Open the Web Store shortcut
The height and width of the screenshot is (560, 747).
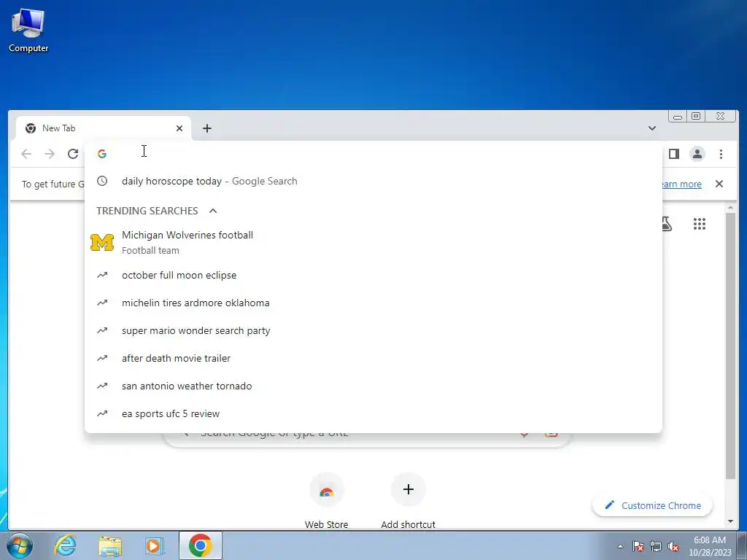pos(326,501)
